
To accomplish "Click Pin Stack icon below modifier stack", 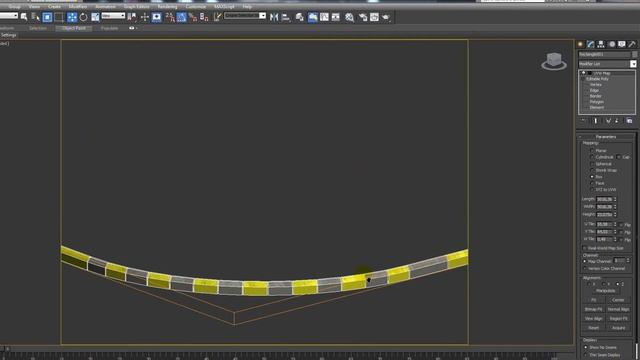I will point(583,121).
